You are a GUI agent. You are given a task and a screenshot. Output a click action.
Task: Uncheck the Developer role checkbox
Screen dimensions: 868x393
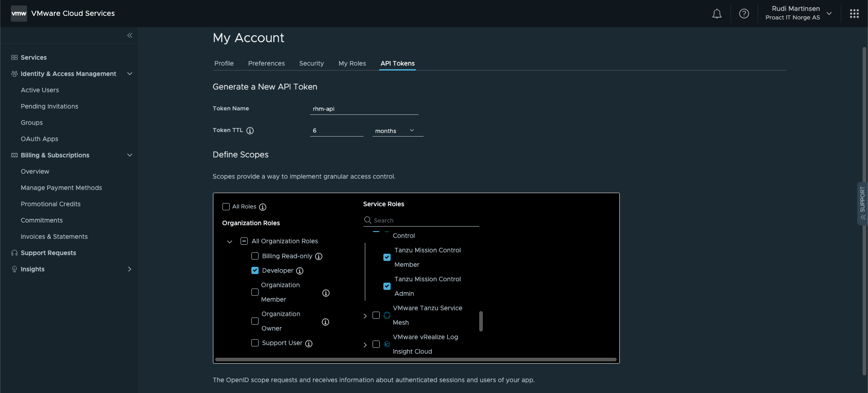point(255,270)
